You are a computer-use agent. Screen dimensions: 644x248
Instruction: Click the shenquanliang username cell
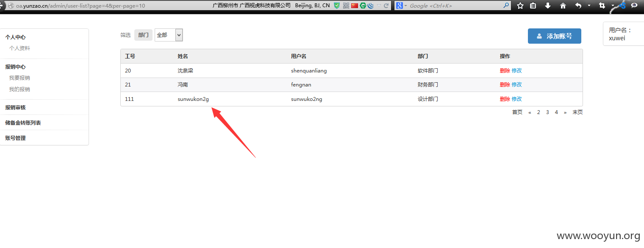(x=309, y=71)
